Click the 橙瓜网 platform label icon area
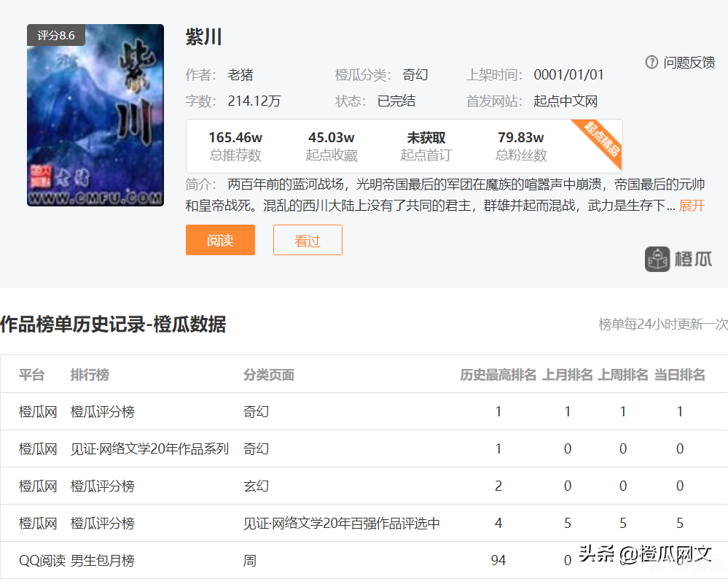728x579 pixels. (x=38, y=411)
